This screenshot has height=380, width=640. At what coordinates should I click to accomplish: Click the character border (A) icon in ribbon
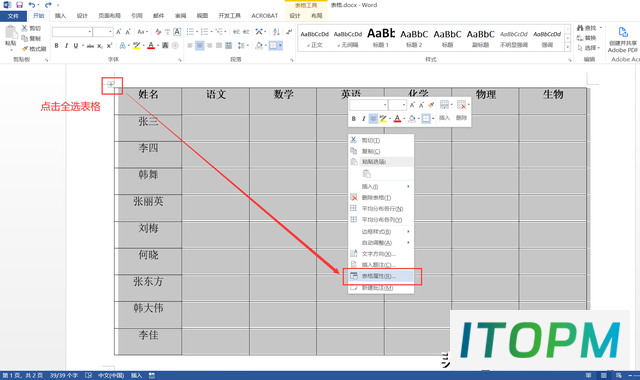pos(177,32)
